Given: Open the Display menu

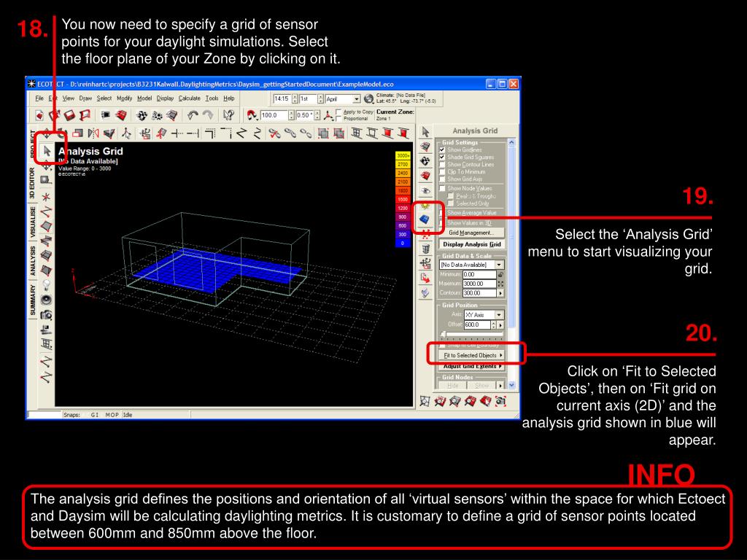Looking at the screenshot, I should click(x=165, y=98).
